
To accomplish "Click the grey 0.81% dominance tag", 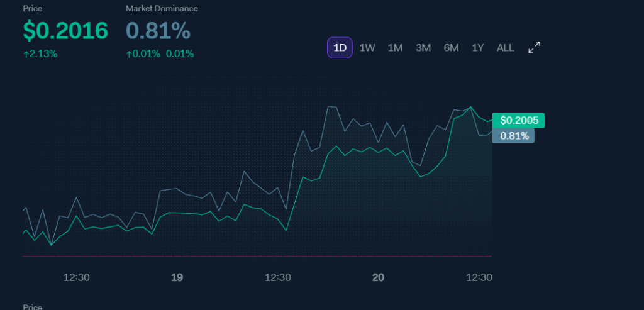I will pyautogui.click(x=514, y=135).
